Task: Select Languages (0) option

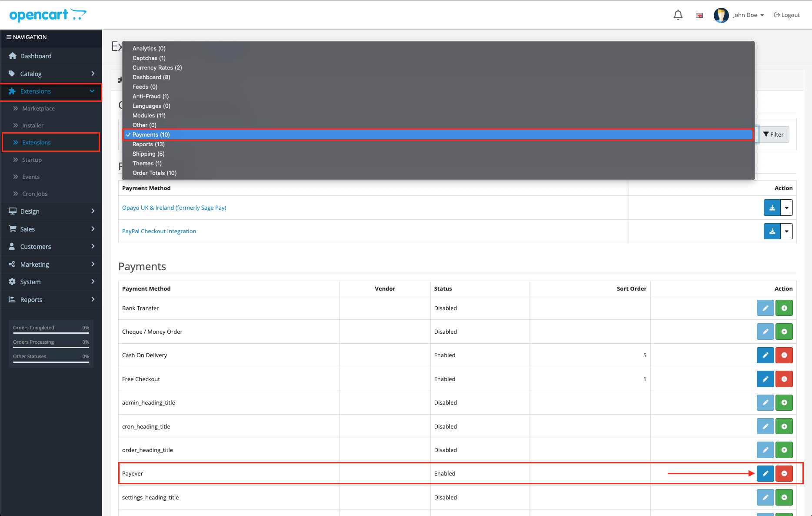Action: [438, 106]
